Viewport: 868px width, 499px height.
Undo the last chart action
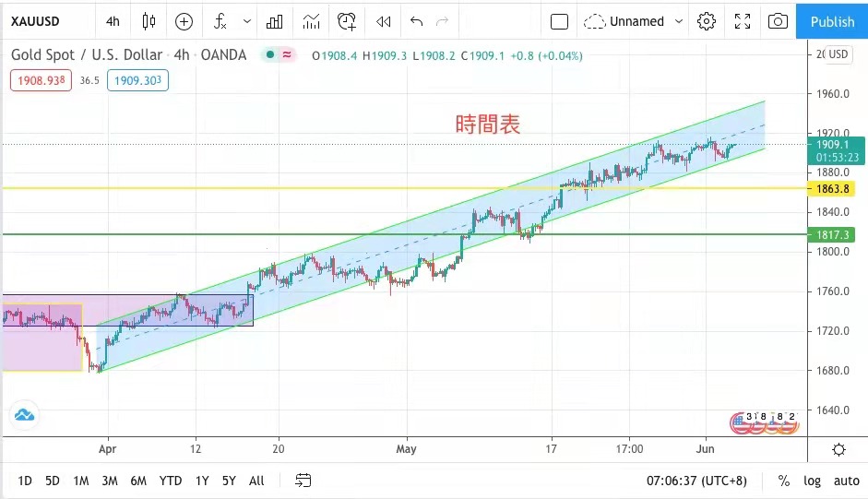[x=417, y=21]
